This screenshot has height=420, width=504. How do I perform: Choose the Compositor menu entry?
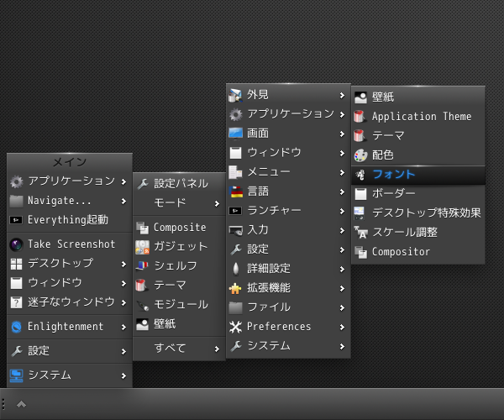418,252
